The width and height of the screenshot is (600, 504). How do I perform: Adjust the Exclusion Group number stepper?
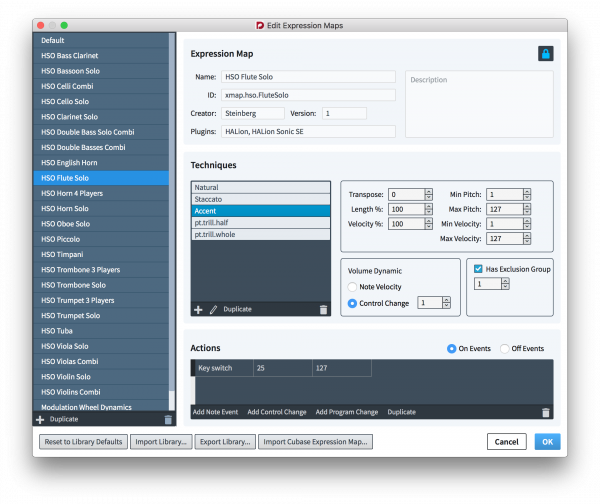point(505,284)
